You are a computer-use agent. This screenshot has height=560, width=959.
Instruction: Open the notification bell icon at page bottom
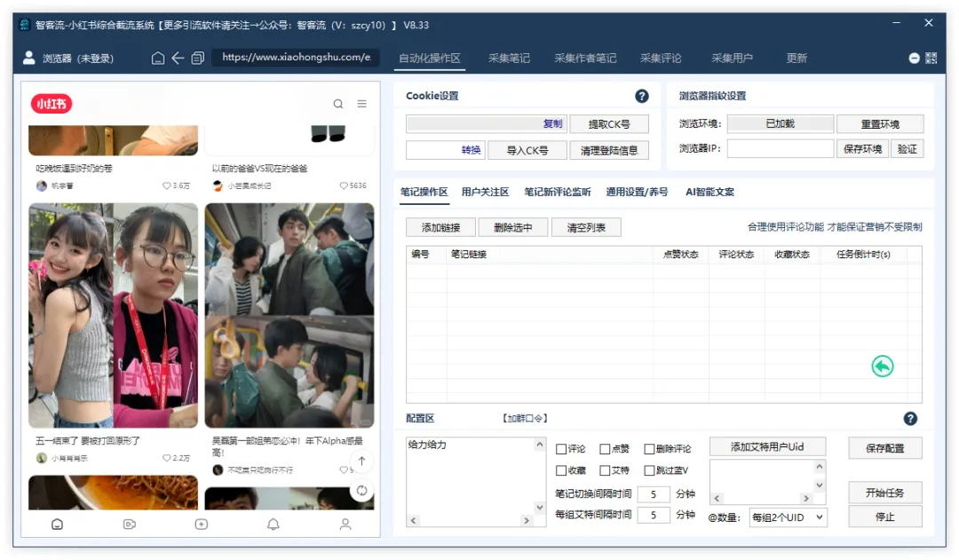[273, 525]
